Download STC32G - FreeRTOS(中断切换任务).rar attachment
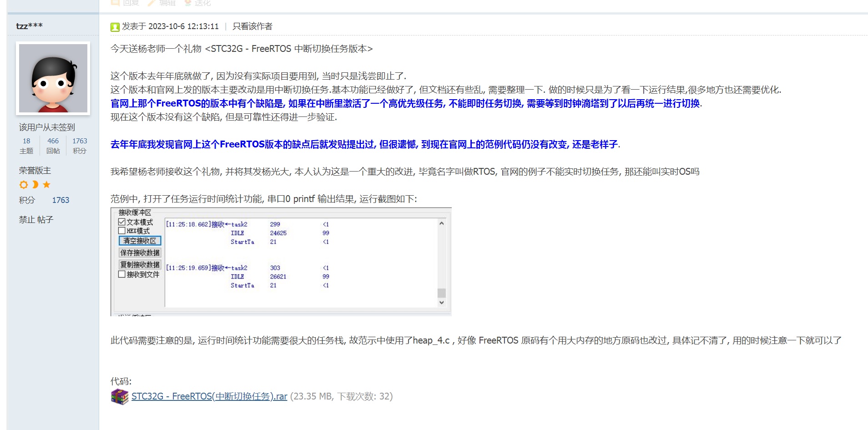This screenshot has height=430, width=868. [x=209, y=396]
